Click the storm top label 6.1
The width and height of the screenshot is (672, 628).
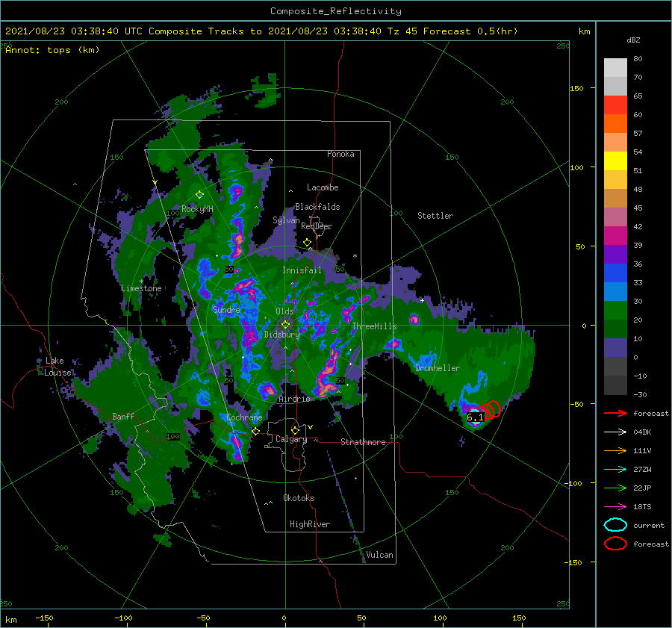coord(475,417)
